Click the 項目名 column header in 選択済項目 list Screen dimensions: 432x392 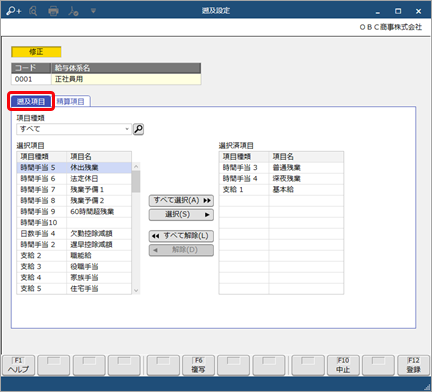coord(306,157)
